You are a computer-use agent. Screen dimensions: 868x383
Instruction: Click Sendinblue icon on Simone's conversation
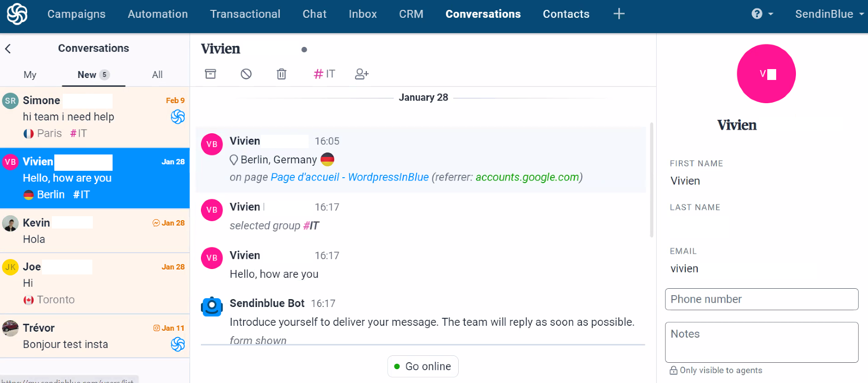[178, 117]
